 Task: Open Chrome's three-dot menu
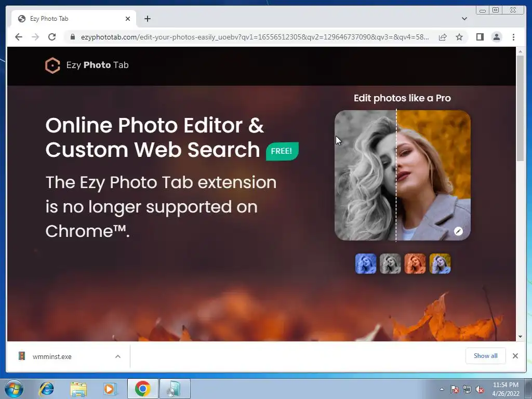pos(513,37)
